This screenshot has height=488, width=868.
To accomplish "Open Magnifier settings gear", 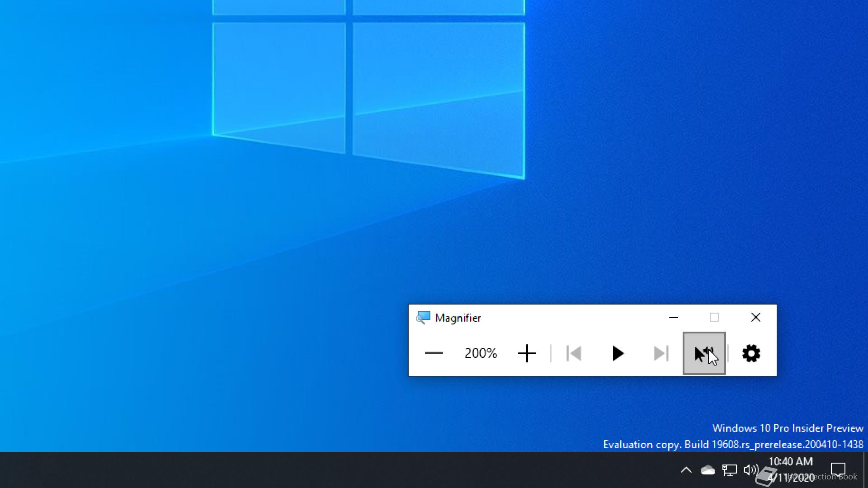I will click(751, 353).
